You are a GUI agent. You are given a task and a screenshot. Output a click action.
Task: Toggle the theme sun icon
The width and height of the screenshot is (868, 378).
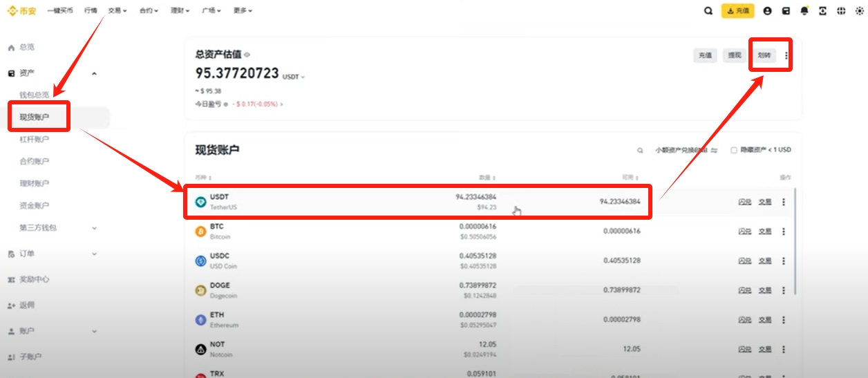pyautogui.click(x=859, y=11)
